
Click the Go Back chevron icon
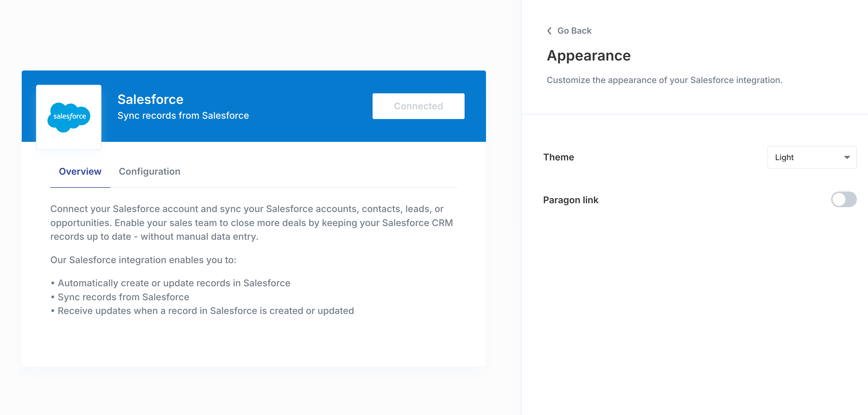pos(549,31)
